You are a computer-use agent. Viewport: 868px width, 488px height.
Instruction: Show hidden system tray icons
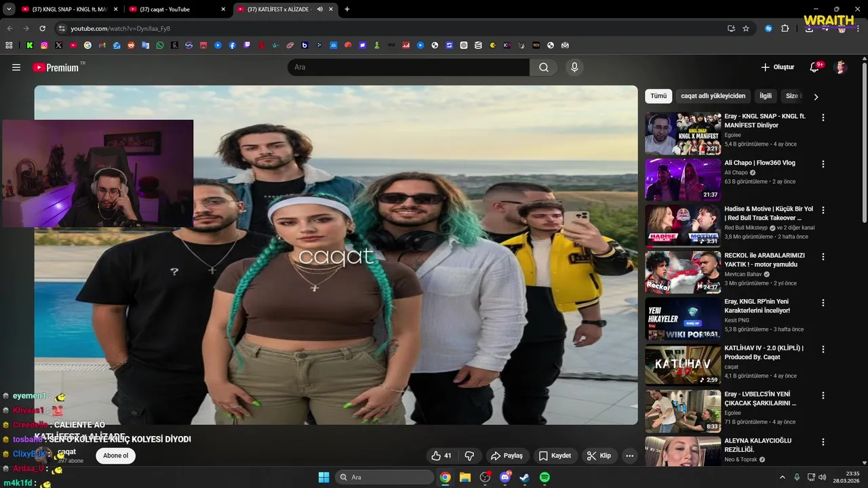(782, 477)
